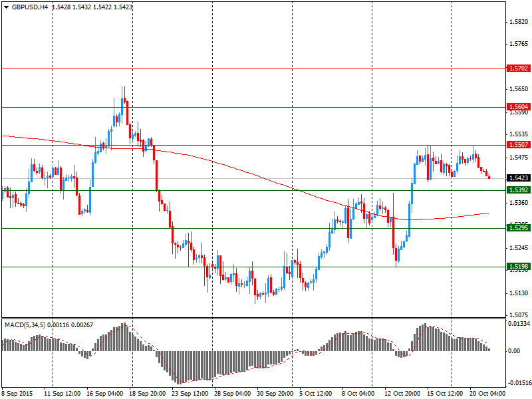Select the 1.5392 green support level label

coord(518,190)
